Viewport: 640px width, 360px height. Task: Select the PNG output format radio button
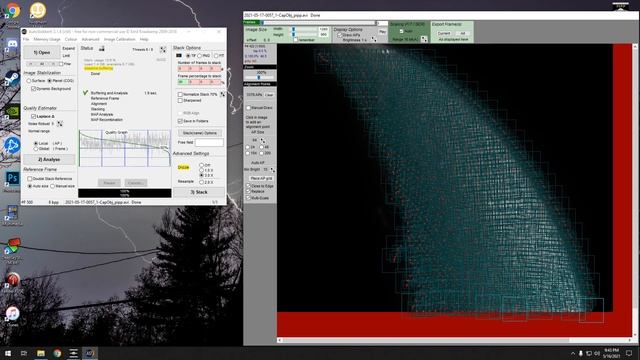pyautogui.click(x=200, y=56)
